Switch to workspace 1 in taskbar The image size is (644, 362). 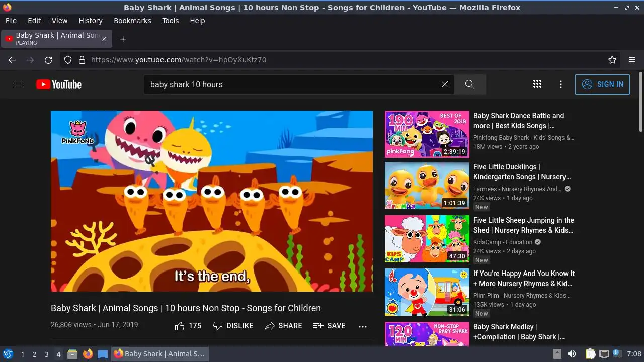[23, 354]
